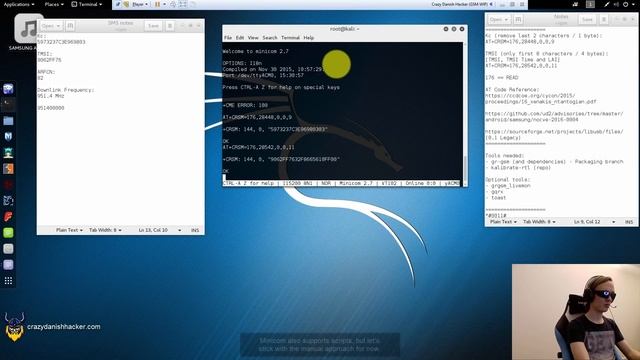Screen dimensions: 640x360
Task: Open Ln 13, Col 10 position dropdown
Action: [160, 230]
